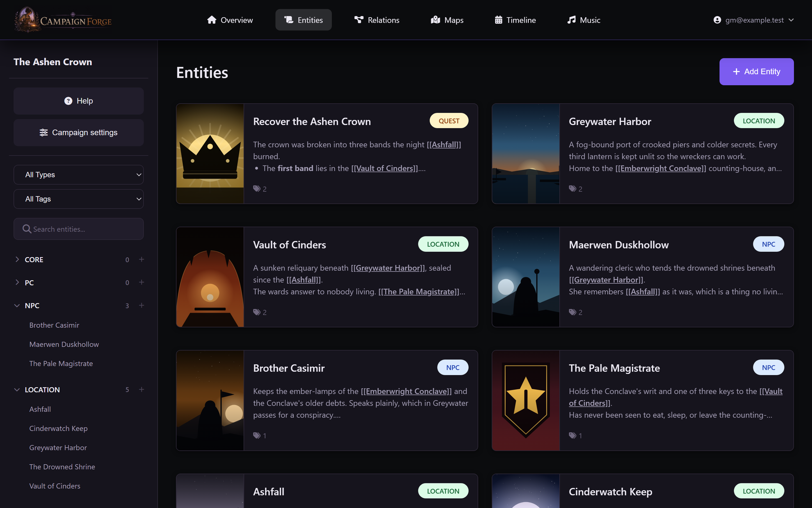Open the Timeline tab
The image size is (812, 508).
pyautogui.click(x=515, y=20)
